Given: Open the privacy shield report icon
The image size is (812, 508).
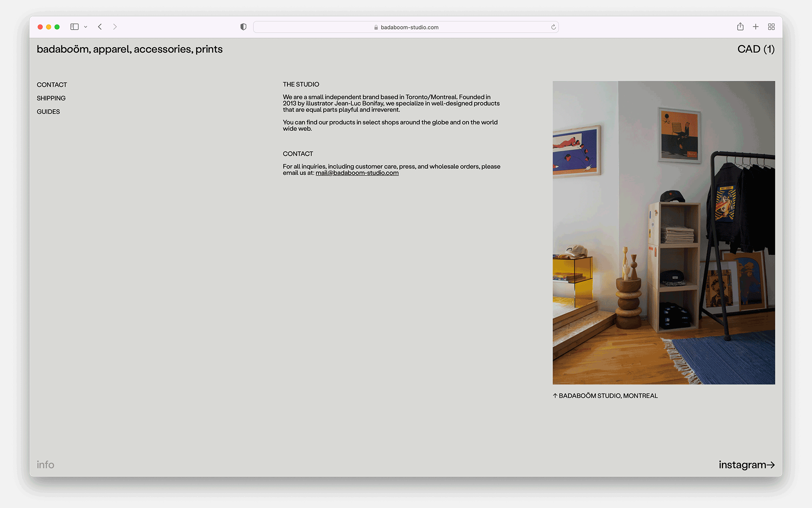Looking at the screenshot, I should point(243,27).
